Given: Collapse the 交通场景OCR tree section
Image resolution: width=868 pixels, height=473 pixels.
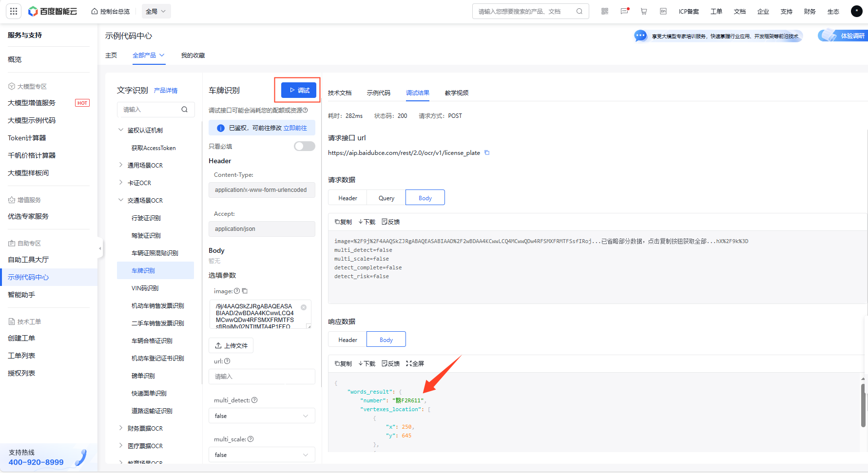Looking at the screenshot, I should pos(121,200).
